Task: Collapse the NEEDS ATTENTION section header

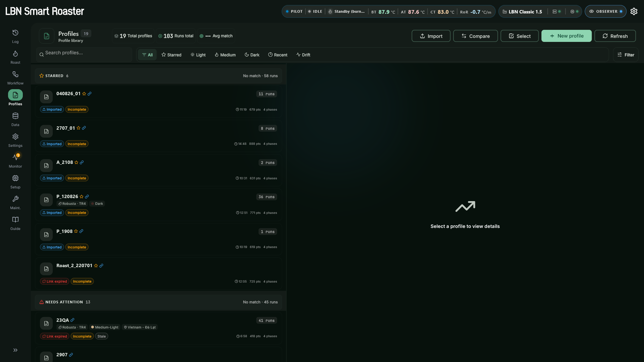Action: (x=158, y=302)
